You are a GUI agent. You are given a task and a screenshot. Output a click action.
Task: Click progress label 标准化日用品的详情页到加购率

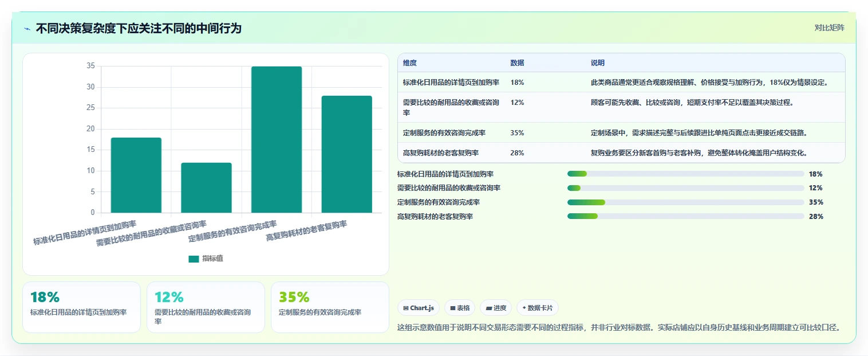pos(445,174)
